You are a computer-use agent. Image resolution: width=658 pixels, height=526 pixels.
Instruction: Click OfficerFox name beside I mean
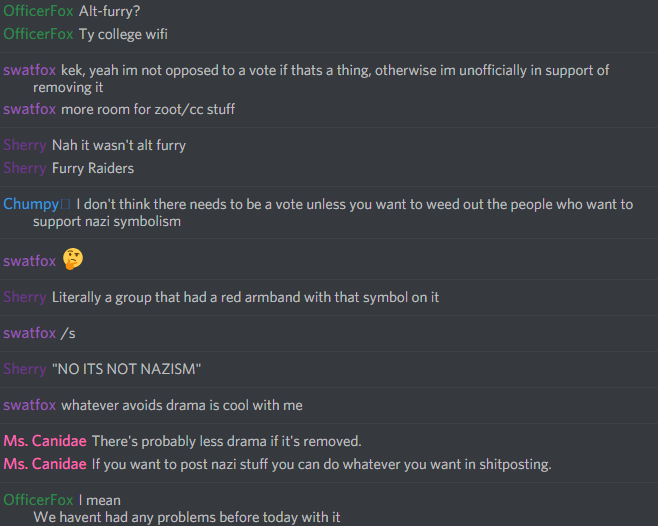[x=38, y=500]
